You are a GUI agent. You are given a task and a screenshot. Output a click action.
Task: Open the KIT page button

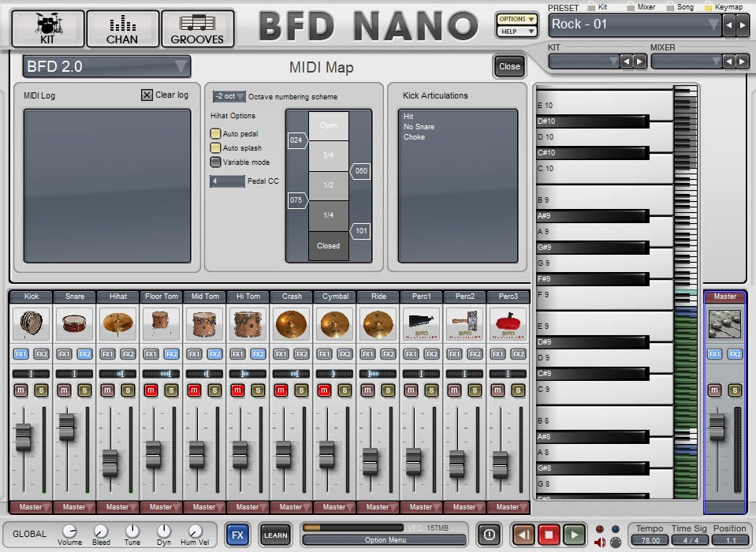pos(48,29)
